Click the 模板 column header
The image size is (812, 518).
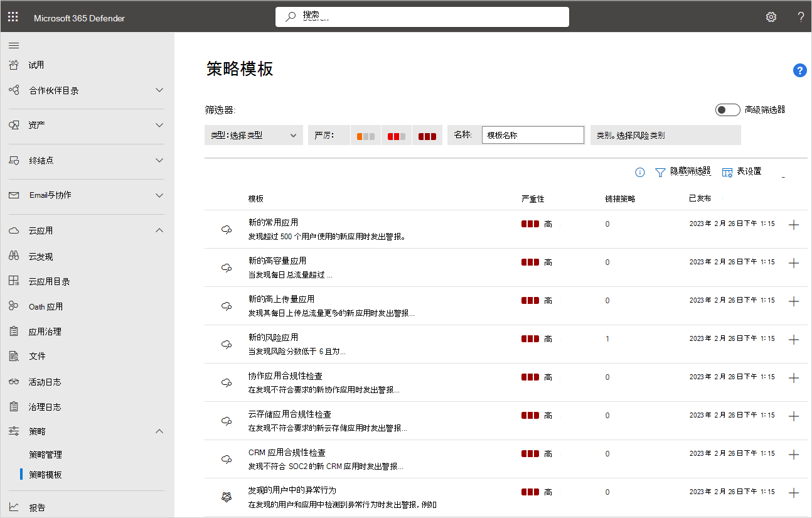click(x=256, y=198)
